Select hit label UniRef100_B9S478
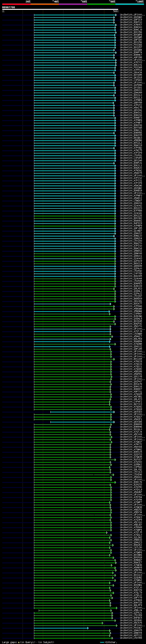The image size is (146, 644). point(131,384)
